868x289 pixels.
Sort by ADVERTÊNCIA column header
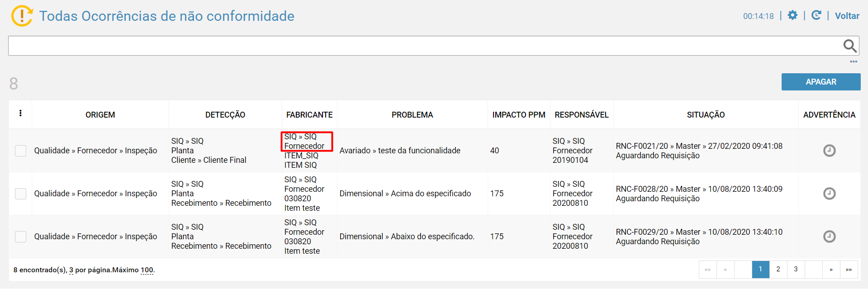click(x=829, y=115)
